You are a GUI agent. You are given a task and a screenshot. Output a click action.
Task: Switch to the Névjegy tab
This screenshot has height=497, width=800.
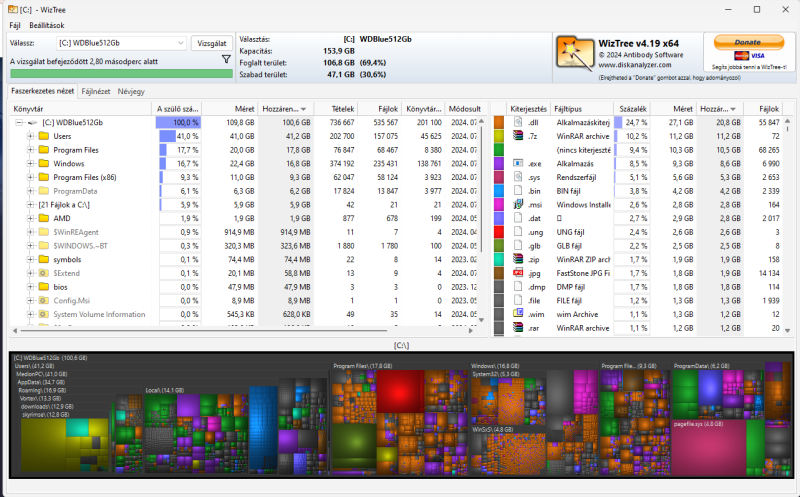point(131,91)
